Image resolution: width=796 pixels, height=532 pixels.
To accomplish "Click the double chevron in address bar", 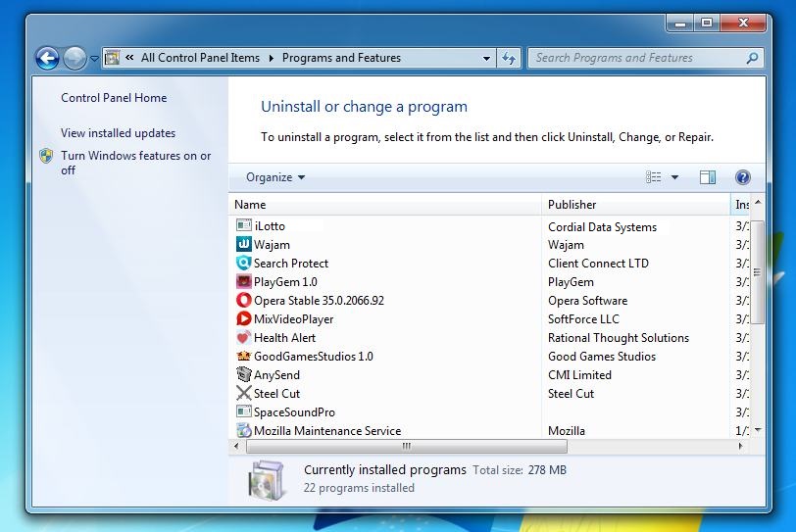I will (x=129, y=57).
